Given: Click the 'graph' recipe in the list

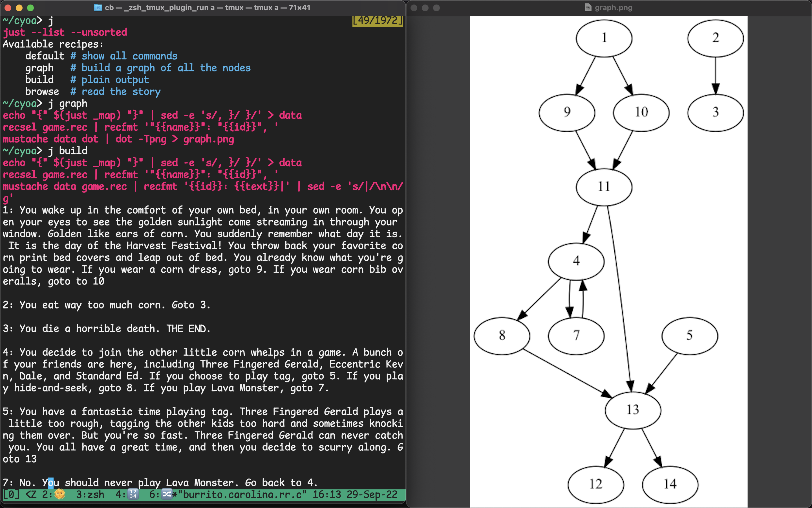Looking at the screenshot, I should (x=39, y=68).
